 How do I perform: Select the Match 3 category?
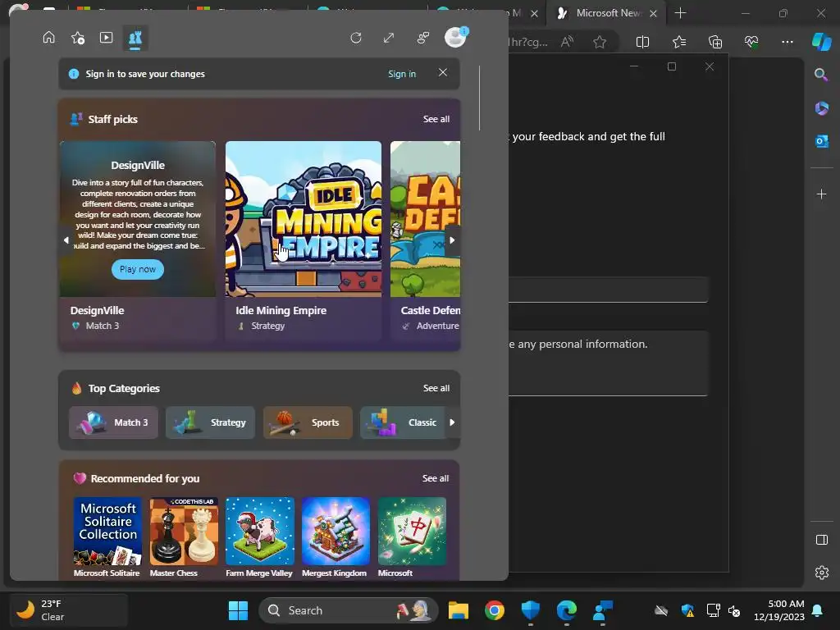click(x=113, y=422)
